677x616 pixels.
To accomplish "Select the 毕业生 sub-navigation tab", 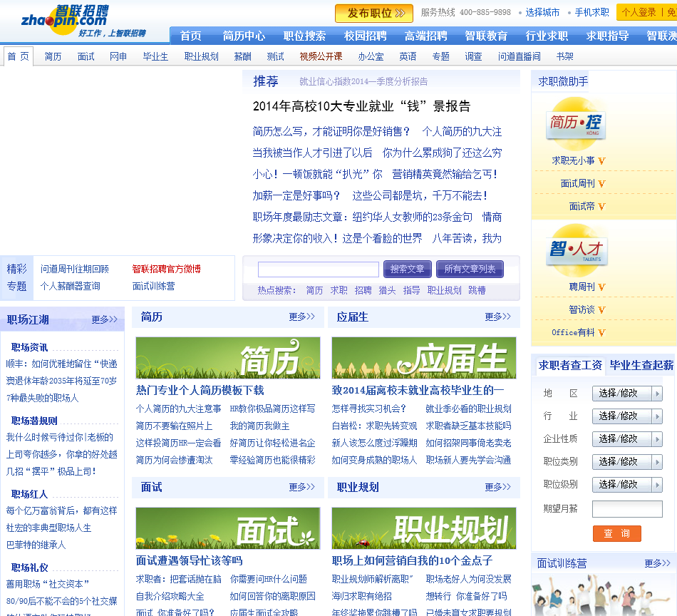I will [x=155, y=56].
